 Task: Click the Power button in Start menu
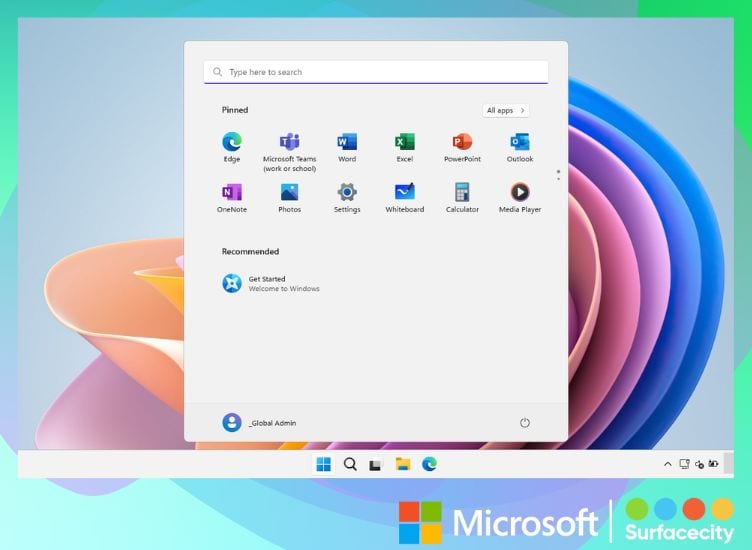click(525, 423)
